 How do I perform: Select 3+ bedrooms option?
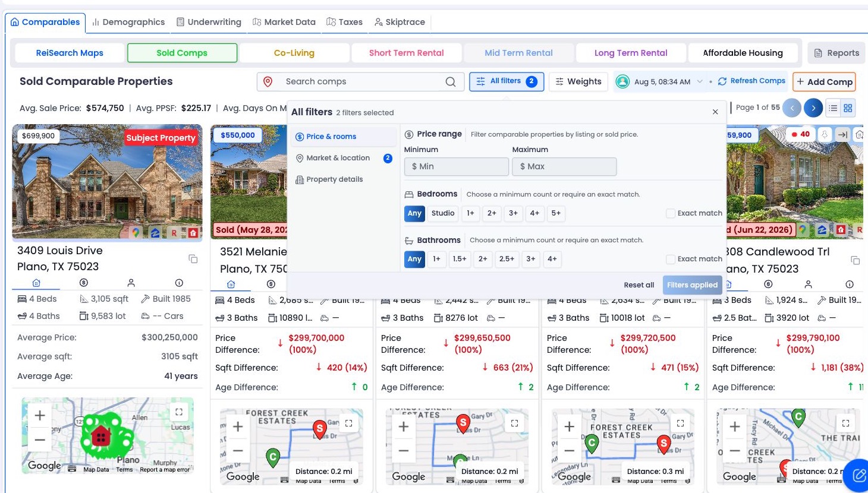tap(513, 213)
